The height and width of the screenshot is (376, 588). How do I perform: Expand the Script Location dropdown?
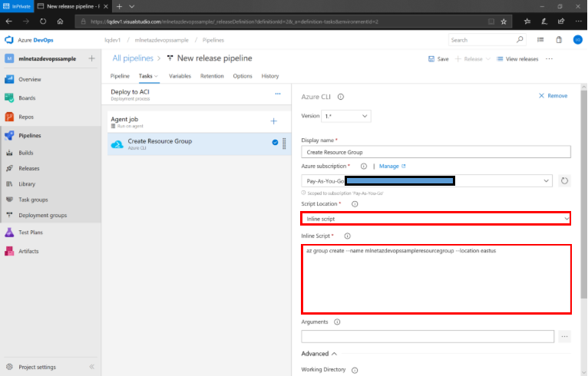434,219
